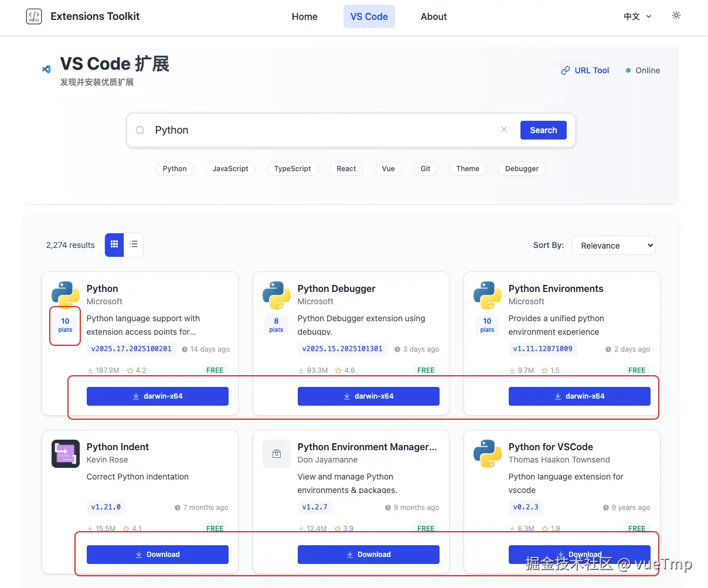
Task: Select the React quick tag
Action: [x=346, y=169]
